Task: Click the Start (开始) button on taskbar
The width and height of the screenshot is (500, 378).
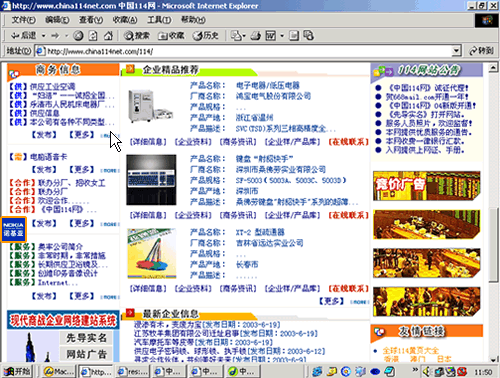Action: (x=17, y=371)
